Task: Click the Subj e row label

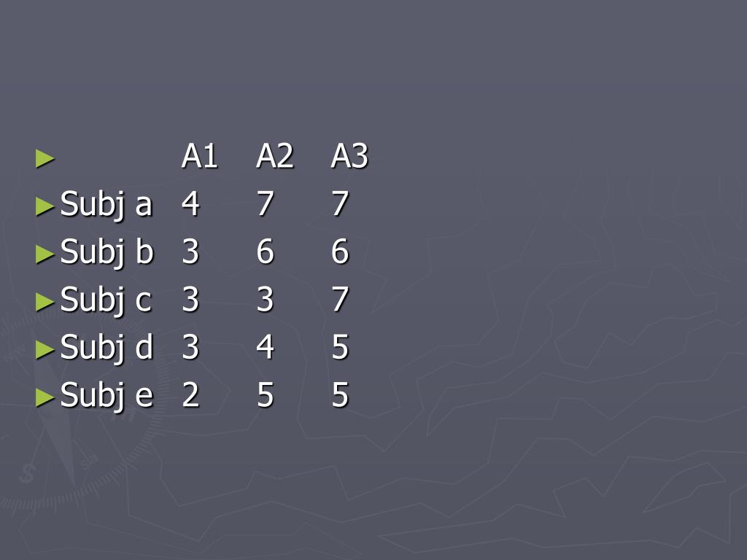Action: click(107, 397)
